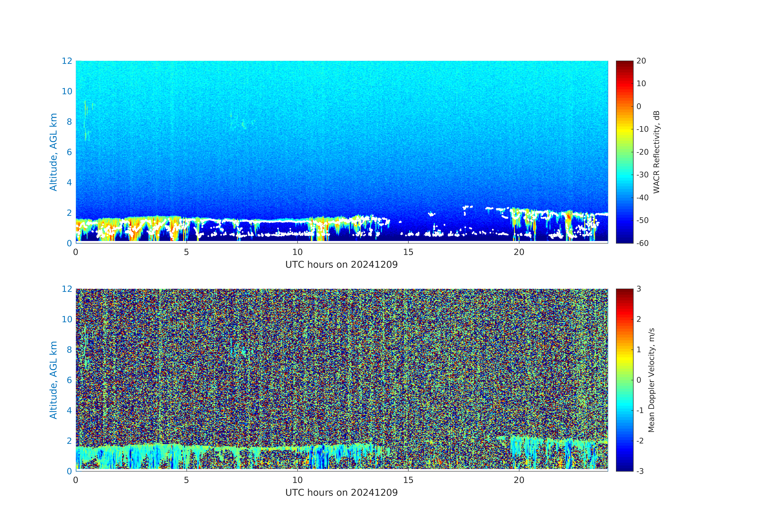Click x-axis tick 20 of bottom plot
The width and height of the screenshot is (775, 532).
pos(519,480)
